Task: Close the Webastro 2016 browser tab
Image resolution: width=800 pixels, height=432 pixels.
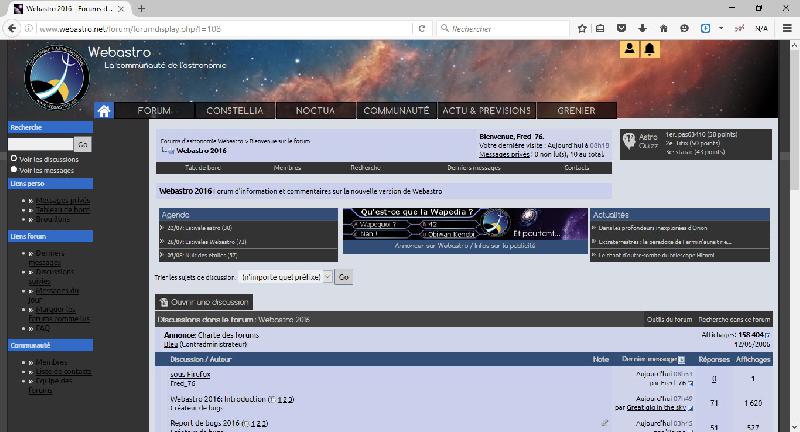Action: pos(121,9)
